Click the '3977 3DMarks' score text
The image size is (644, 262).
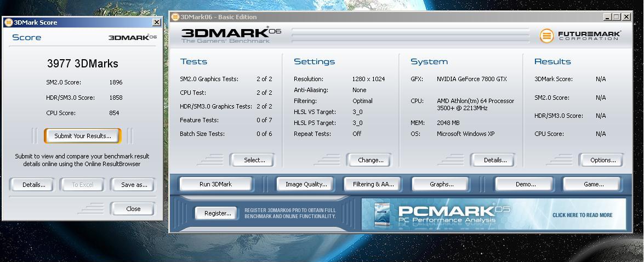point(83,64)
